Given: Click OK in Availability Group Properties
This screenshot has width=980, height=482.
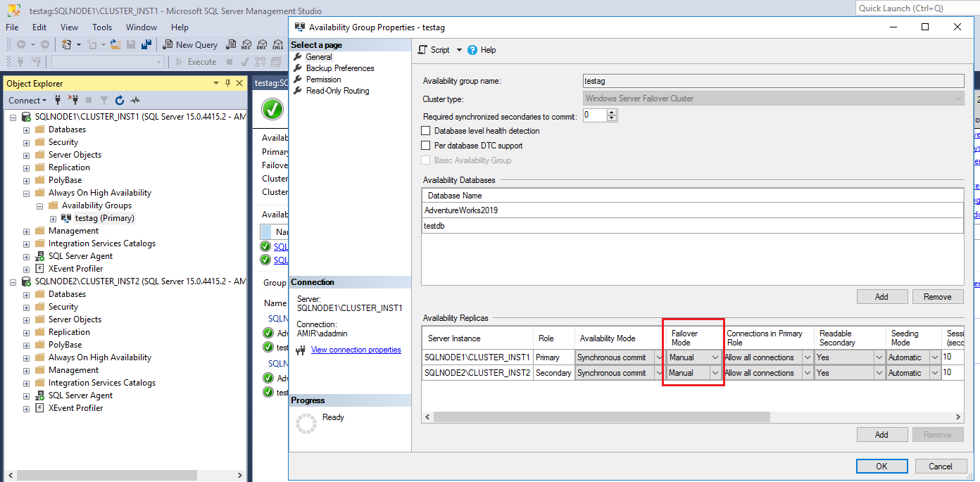Looking at the screenshot, I should 881,466.
